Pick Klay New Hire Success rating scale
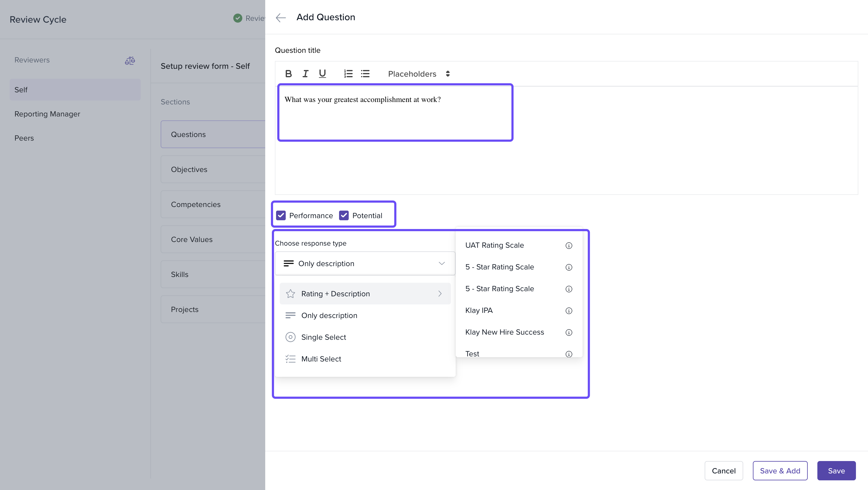This screenshot has width=868, height=490. (x=505, y=332)
